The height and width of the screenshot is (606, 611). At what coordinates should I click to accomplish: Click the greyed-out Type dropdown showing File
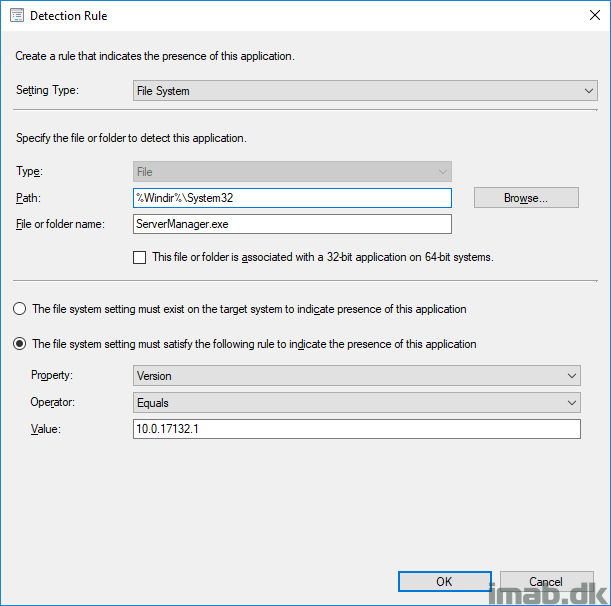(x=292, y=171)
